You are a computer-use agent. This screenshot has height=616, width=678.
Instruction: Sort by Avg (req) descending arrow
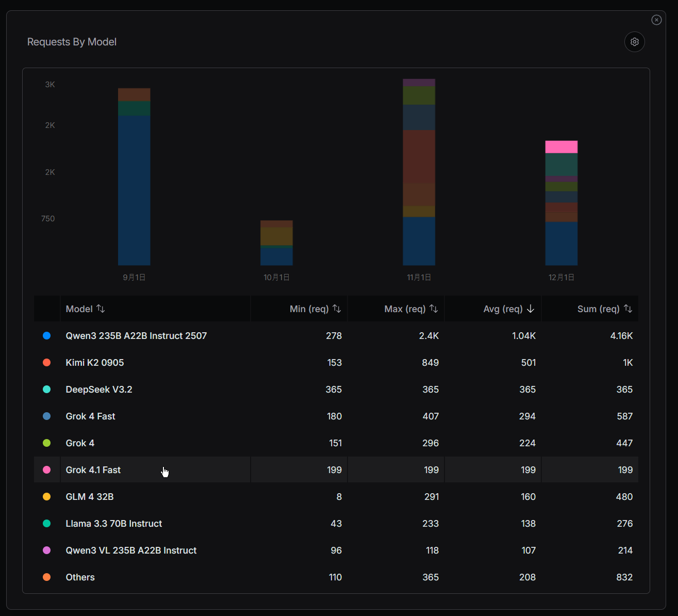[x=531, y=309]
